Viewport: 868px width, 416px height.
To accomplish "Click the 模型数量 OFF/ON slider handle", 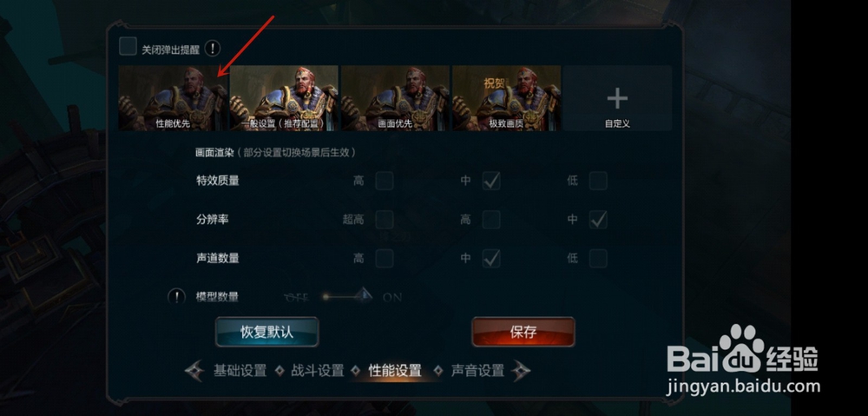I will click(364, 295).
